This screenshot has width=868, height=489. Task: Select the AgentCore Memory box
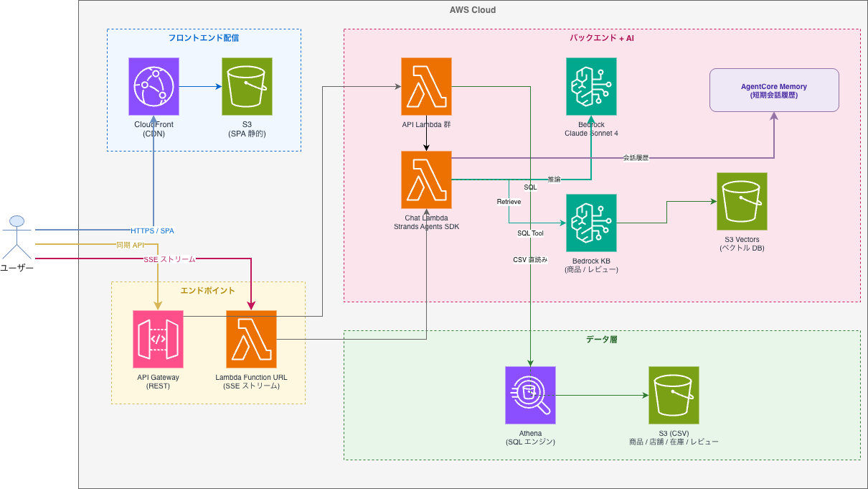pos(774,90)
